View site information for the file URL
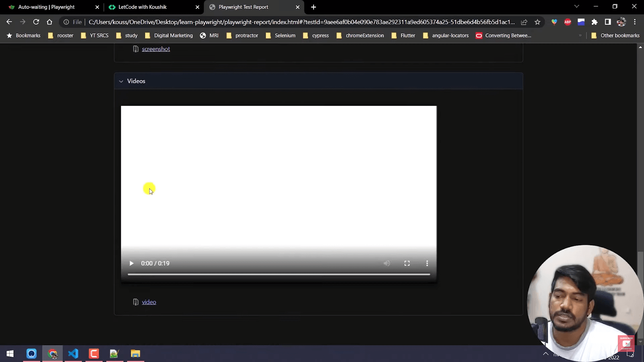 [x=66, y=22]
